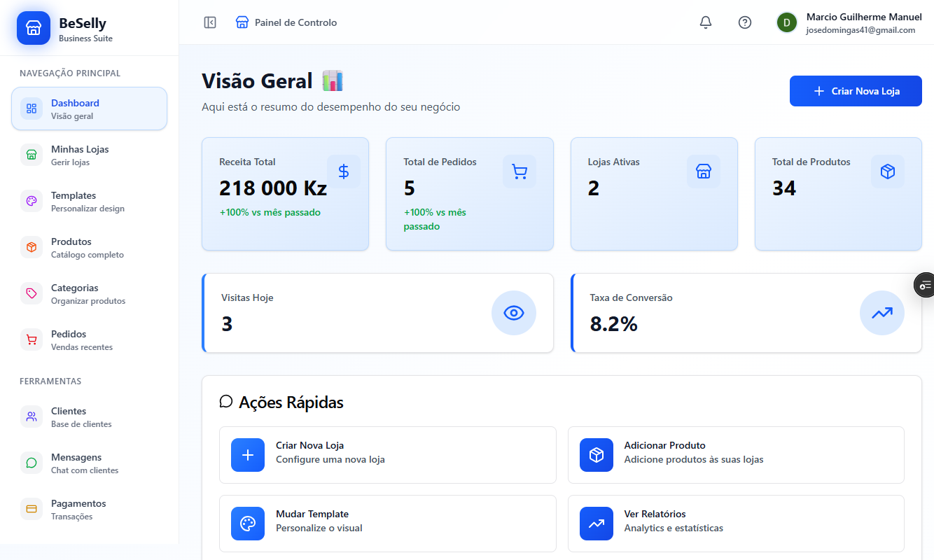This screenshot has height=560, width=934.
Task: Click the Produtos box icon in the sidebar
Action: coord(31,247)
